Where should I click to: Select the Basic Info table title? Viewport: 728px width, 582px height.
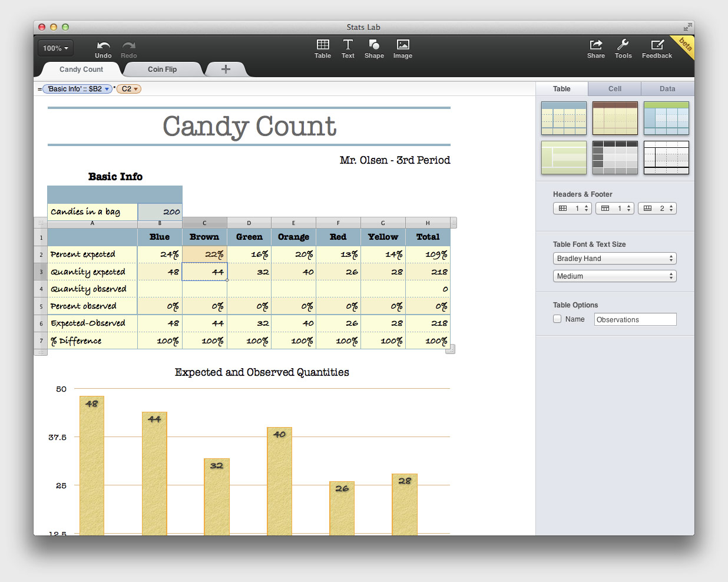pyautogui.click(x=115, y=177)
